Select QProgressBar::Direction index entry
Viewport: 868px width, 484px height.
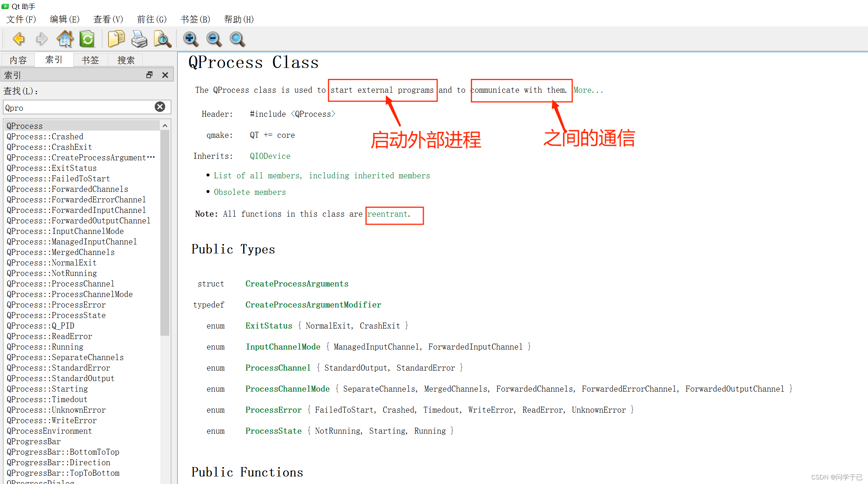82,463
